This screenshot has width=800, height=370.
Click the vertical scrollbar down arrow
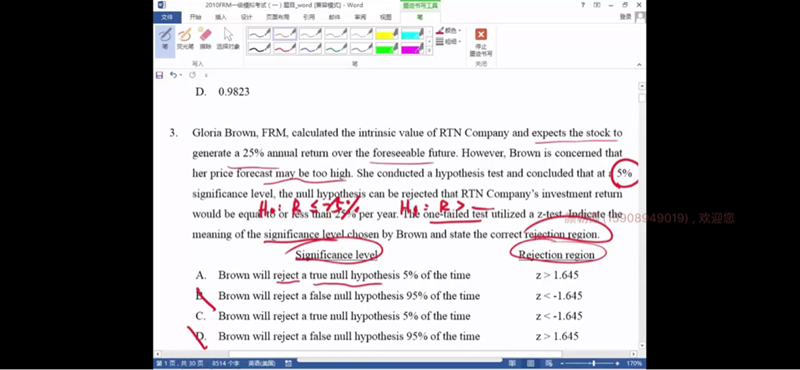tap(642, 346)
